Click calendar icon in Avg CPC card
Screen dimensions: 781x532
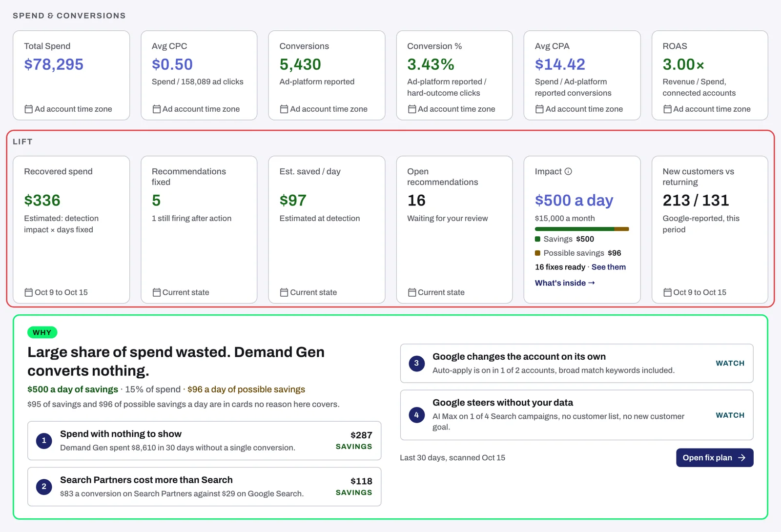tap(157, 109)
